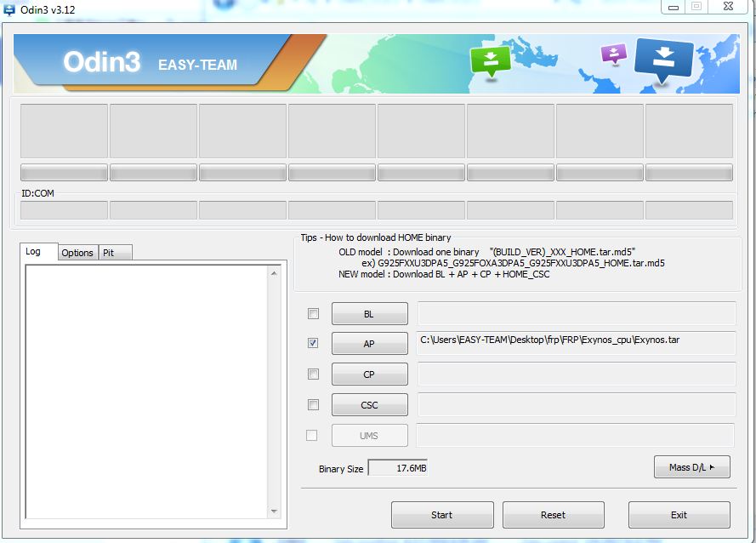Switch to the Pit tab

pos(115,253)
